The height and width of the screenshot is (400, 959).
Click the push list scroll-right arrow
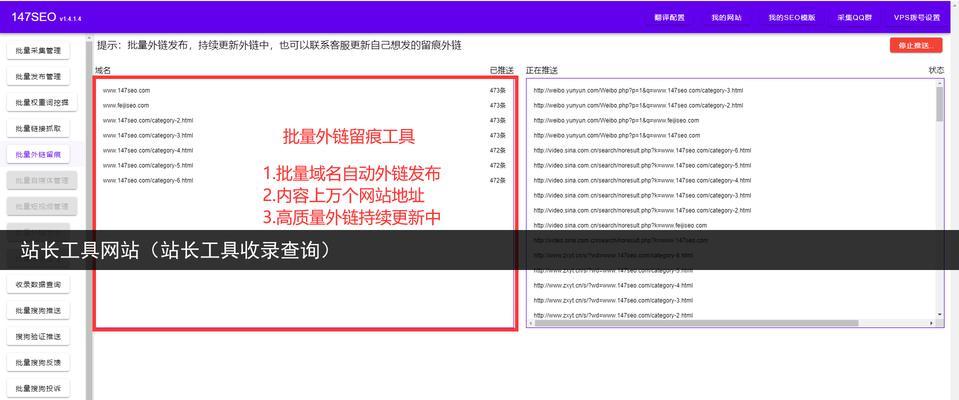click(x=931, y=323)
